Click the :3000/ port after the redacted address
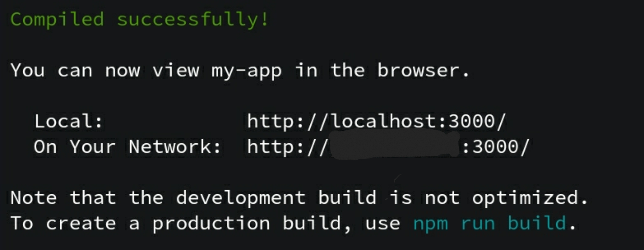The width and height of the screenshot is (644, 250). [496, 147]
